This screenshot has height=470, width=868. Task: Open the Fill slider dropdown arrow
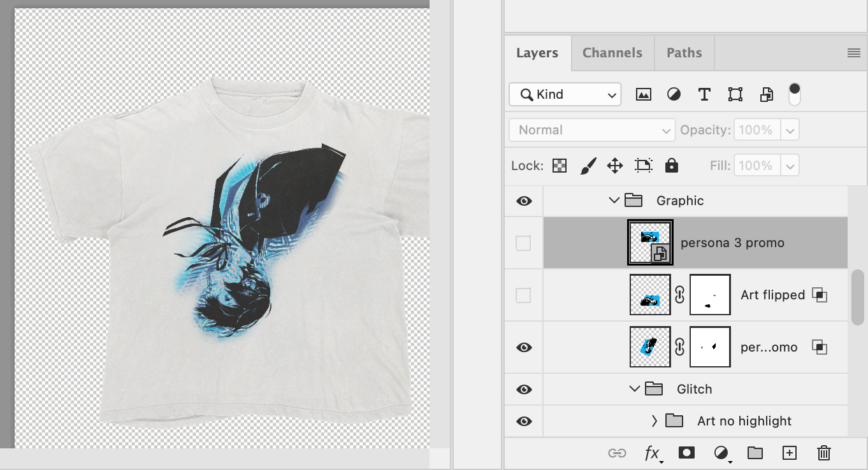[x=790, y=166]
